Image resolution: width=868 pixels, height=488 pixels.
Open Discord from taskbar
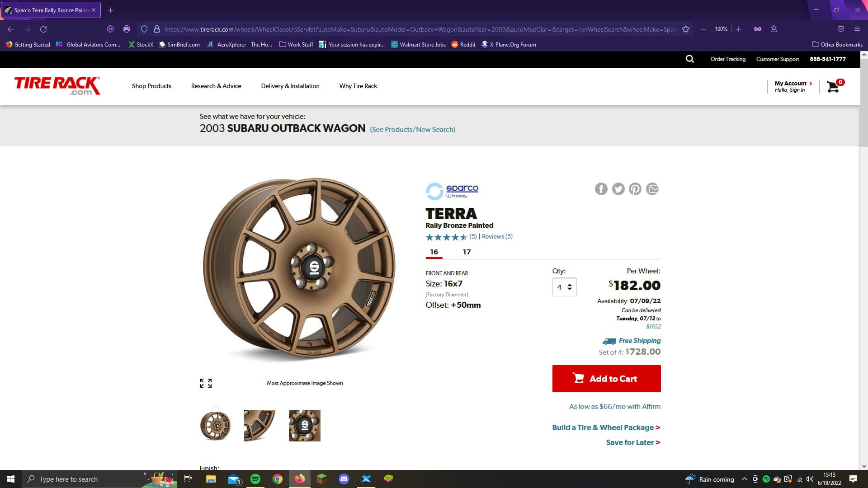tap(344, 479)
